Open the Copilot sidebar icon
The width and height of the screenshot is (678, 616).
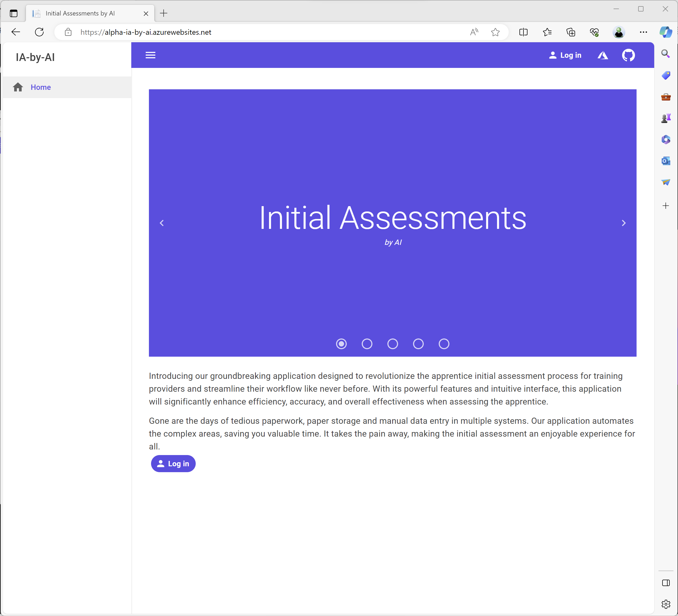tap(665, 32)
